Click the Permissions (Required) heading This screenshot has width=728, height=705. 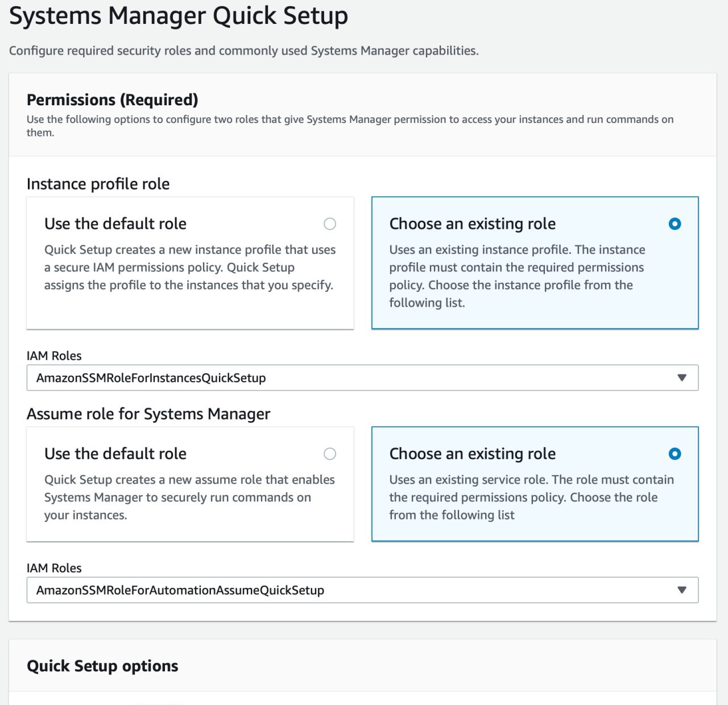coord(113,100)
